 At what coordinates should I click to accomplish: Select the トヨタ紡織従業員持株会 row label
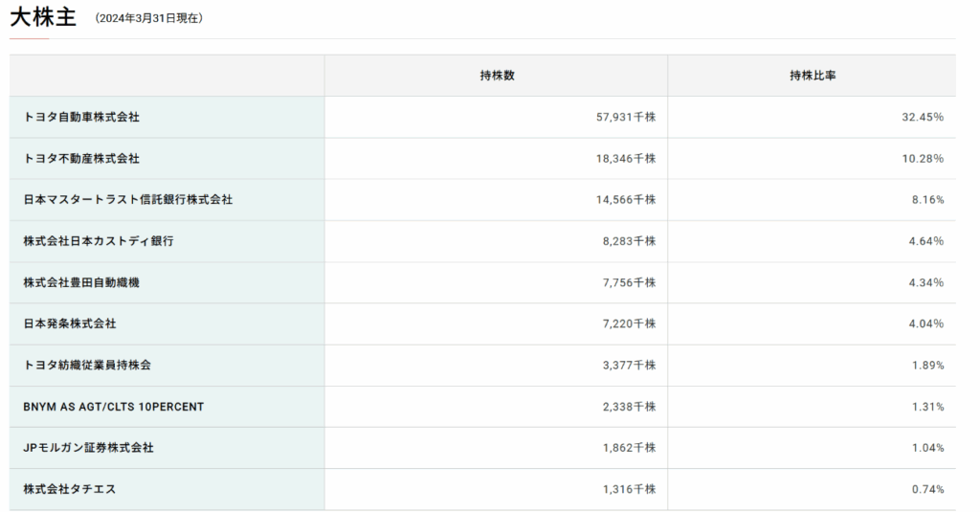click(x=87, y=365)
